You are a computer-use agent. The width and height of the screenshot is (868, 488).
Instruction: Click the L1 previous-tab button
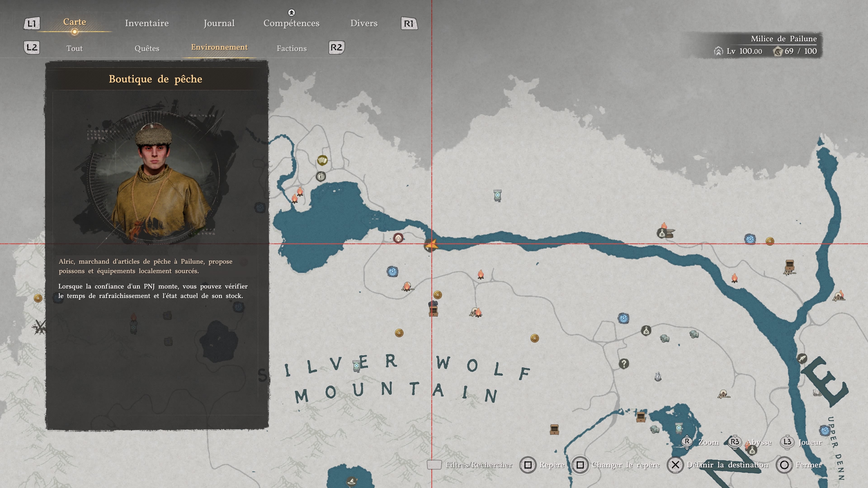[32, 23]
